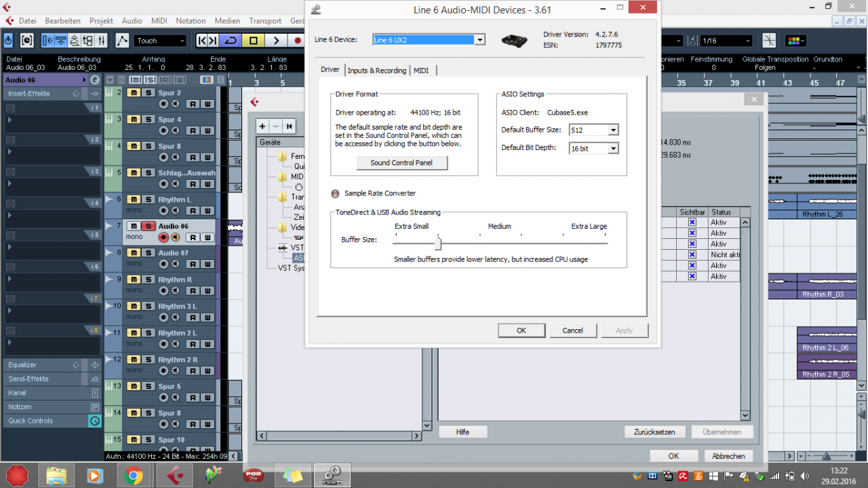Click the edit channel 'e' button for Audio 06
The image size is (868, 488).
point(94,80)
